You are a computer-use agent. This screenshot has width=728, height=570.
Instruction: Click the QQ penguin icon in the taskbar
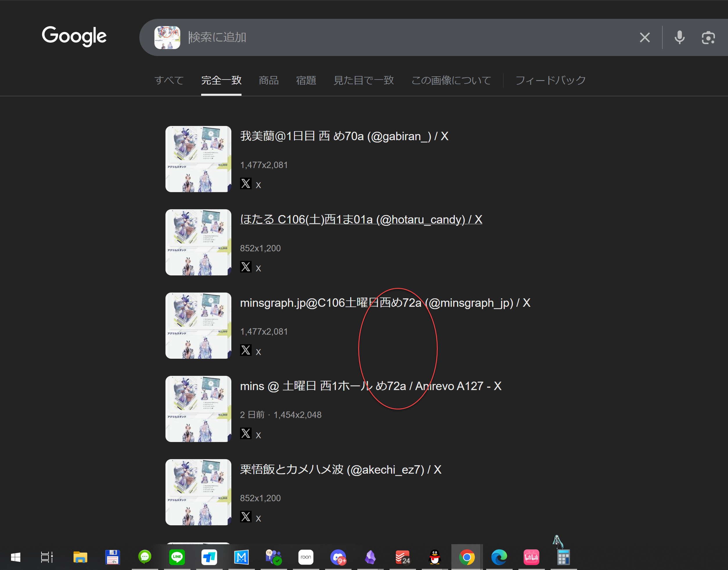(434, 556)
